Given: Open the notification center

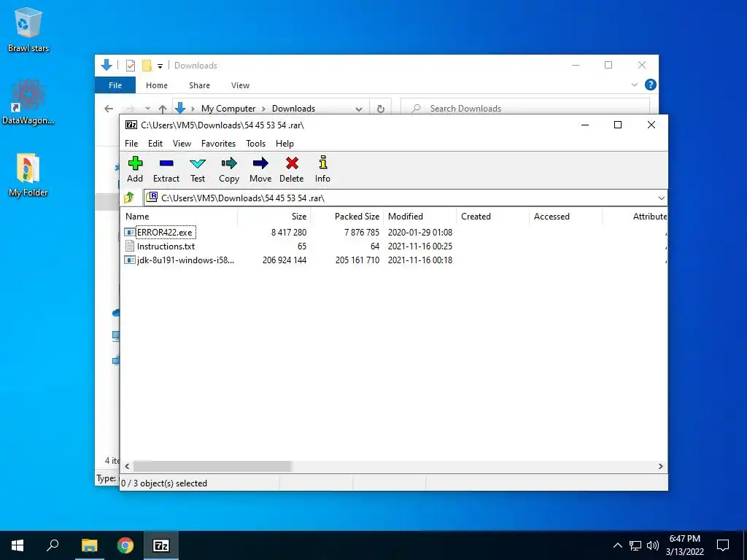Looking at the screenshot, I should [x=723, y=545].
